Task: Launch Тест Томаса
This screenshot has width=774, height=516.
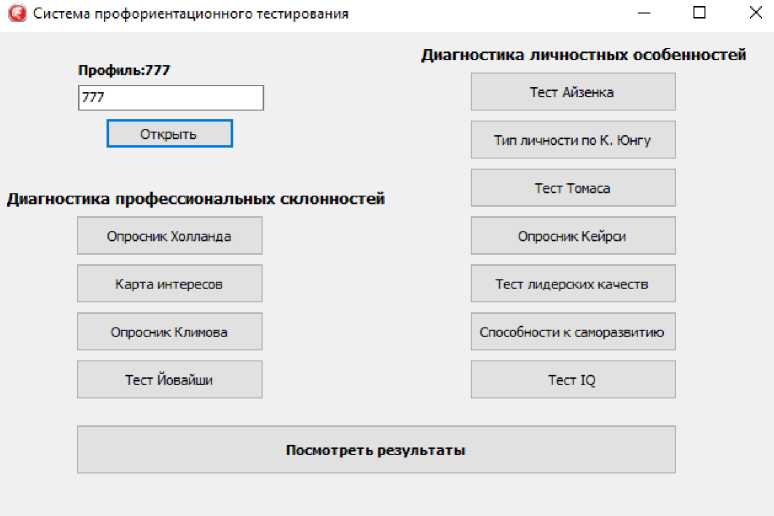Action: 573,188
